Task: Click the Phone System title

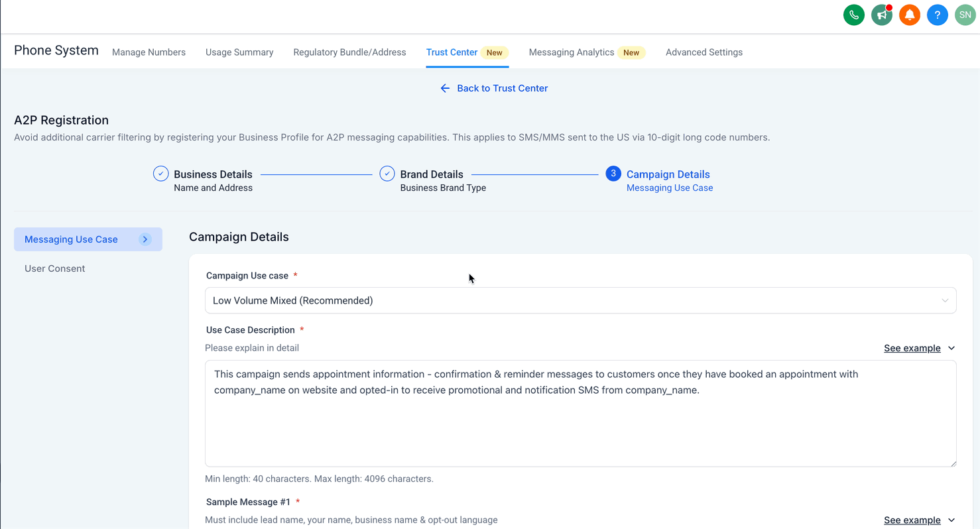Action: (x=56, y=50)
